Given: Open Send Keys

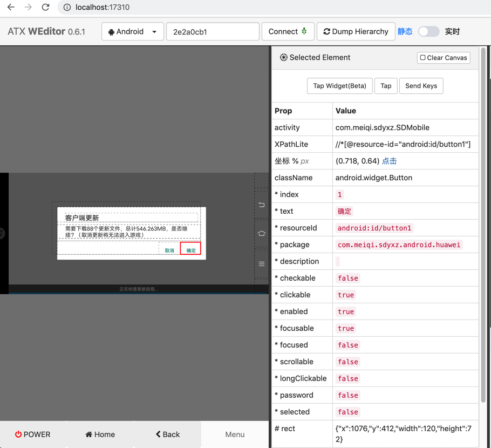Looking at the screenshot, I should [421, 86].
